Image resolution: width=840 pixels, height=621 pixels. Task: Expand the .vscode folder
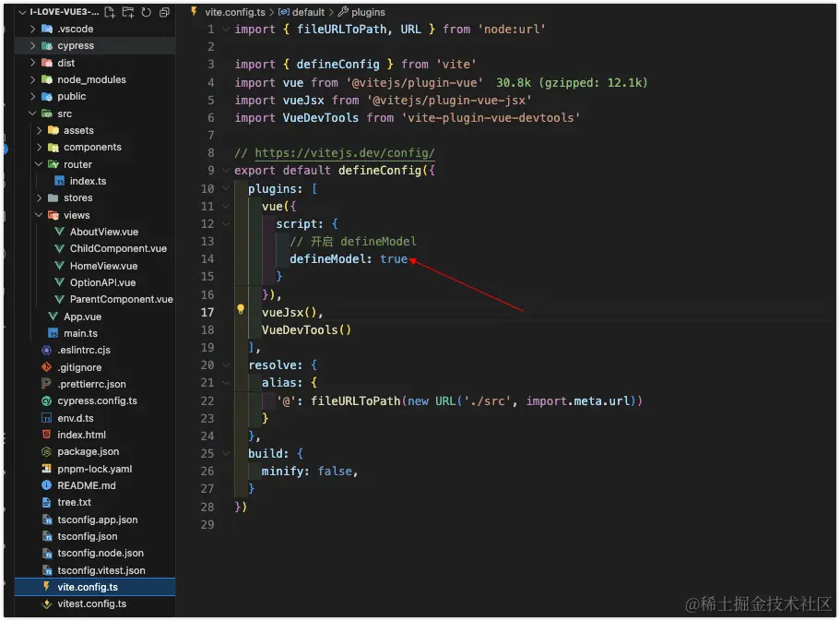(32, 29)
